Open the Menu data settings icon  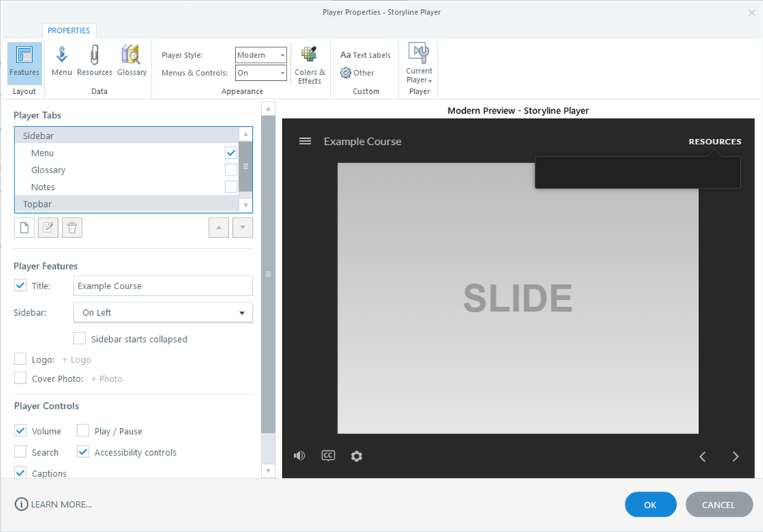(62, 60)
